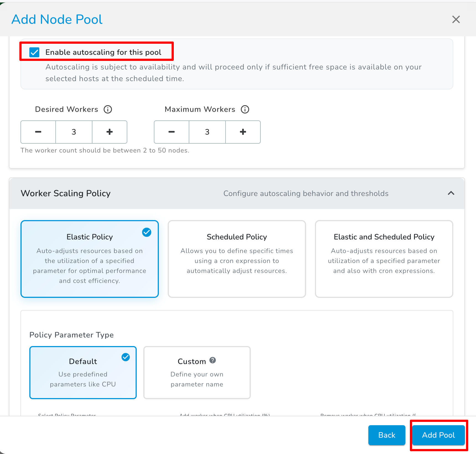Viewport: 476px width, 454px height.
Task: Click 'Configure autoscaling behavior and thresholds' text
Action: pos(306,194)
